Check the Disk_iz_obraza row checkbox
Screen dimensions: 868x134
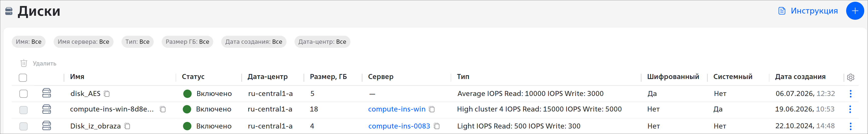coord(23,126)
